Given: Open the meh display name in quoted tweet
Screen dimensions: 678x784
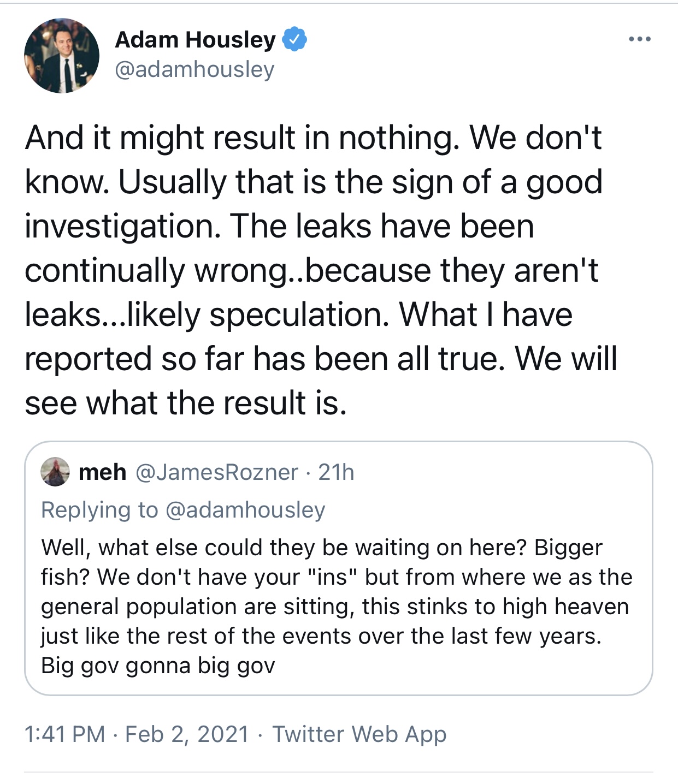Looking at the screenshot, I should 102,472.
